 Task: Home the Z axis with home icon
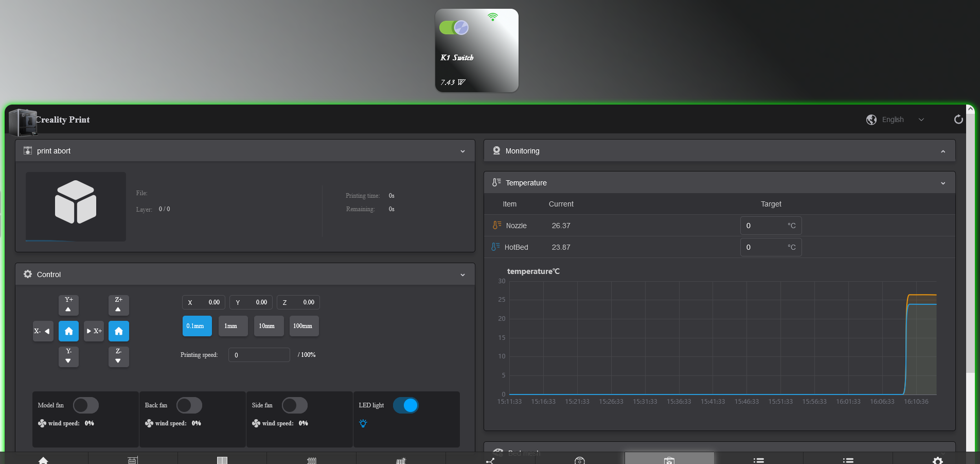[119, 331]
